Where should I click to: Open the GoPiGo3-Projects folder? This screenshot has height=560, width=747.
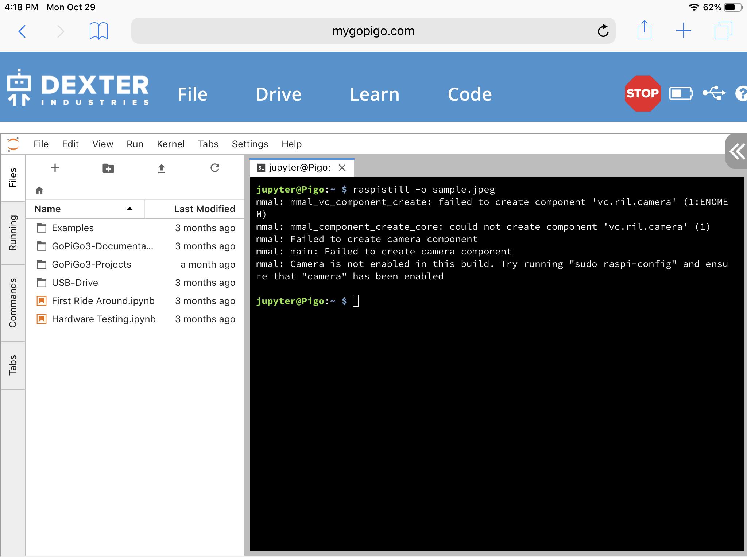tap(91, 264)
